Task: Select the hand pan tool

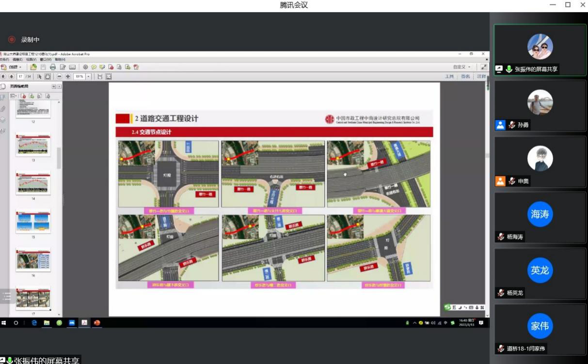Action: 48,77
